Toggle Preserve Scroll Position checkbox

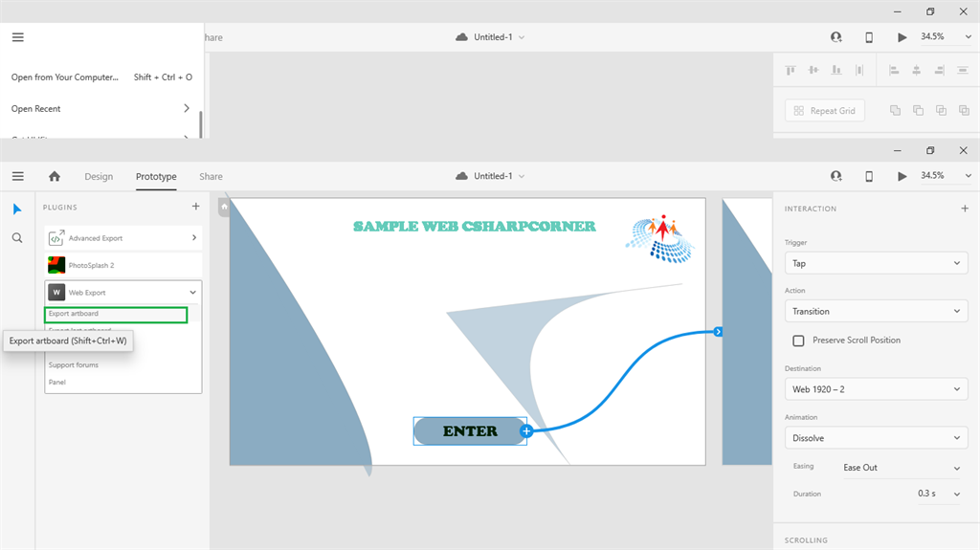[x=798, y=341]
